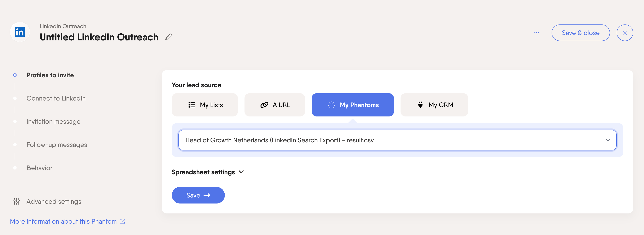This screenshot has width=644, height=235.
Task: Open Advanced settings
Action: coord(54,201)
